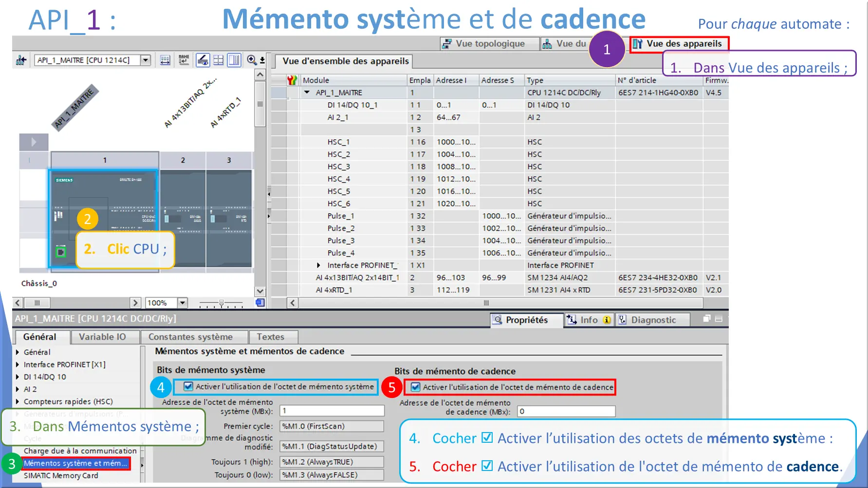
Task: Toggle the system memory byte checkbox
Action: (188, 386)
